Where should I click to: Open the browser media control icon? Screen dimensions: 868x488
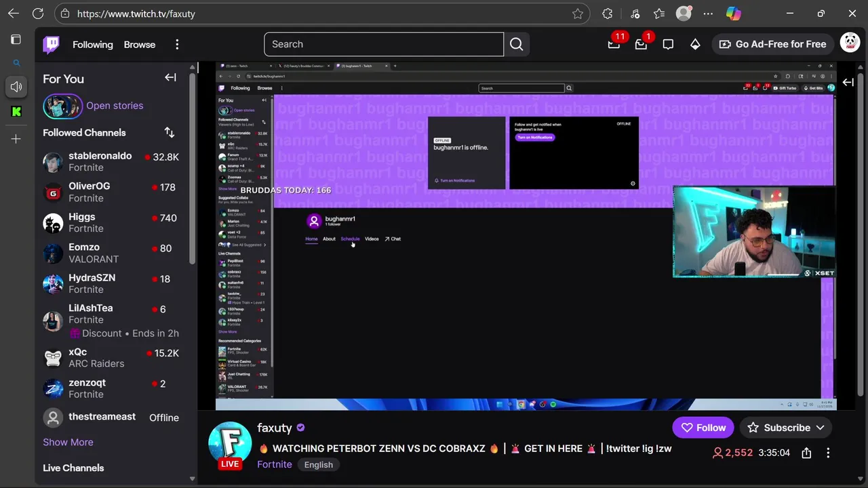pyautogui.click(x=635, y=14)
